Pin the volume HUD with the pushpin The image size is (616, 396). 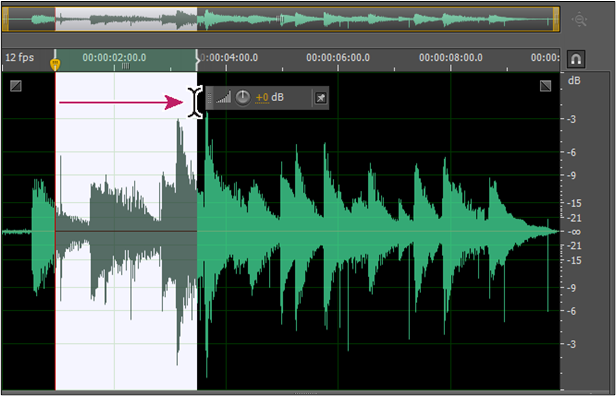[x=321, y=98]
